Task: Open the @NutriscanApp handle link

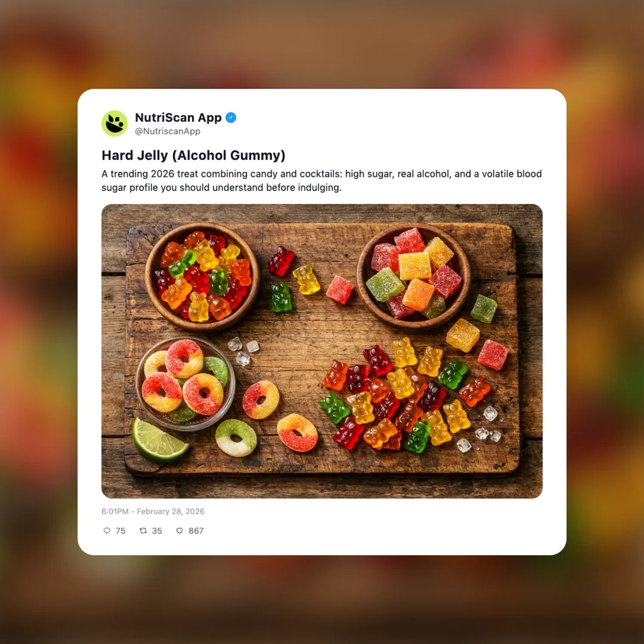Action: [x=168, y=131]
